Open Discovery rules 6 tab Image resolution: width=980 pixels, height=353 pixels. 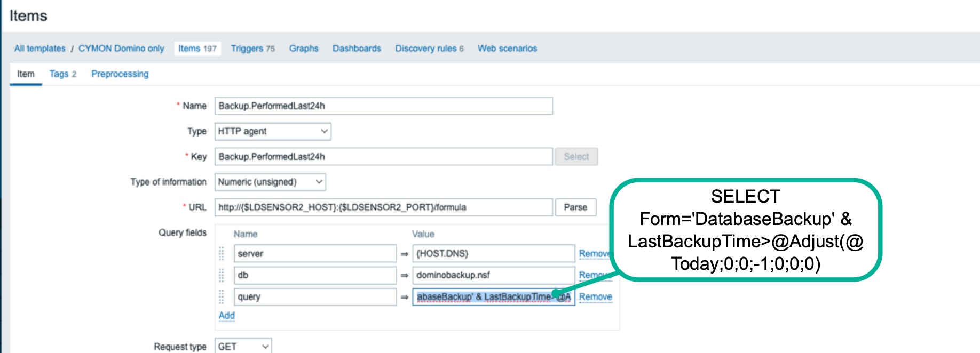pos(429,49)
